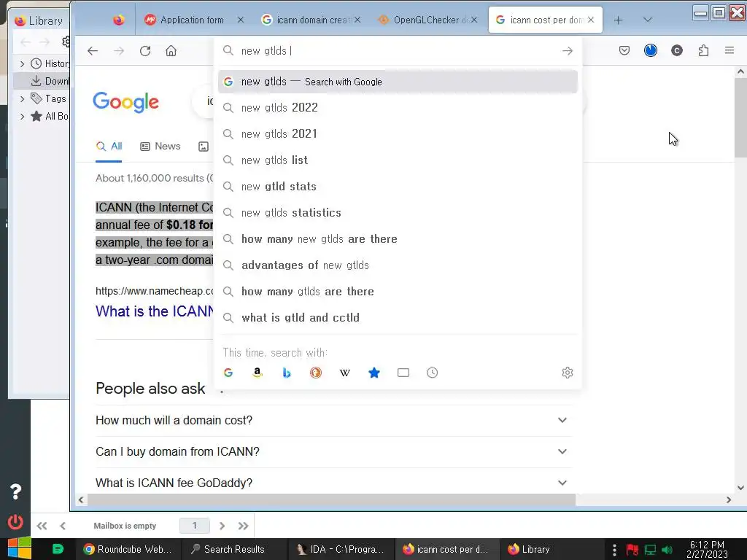Search history with the clock icon
This screenshot has width=747, height=560.
pyautogui.click(x=432, y=373)
